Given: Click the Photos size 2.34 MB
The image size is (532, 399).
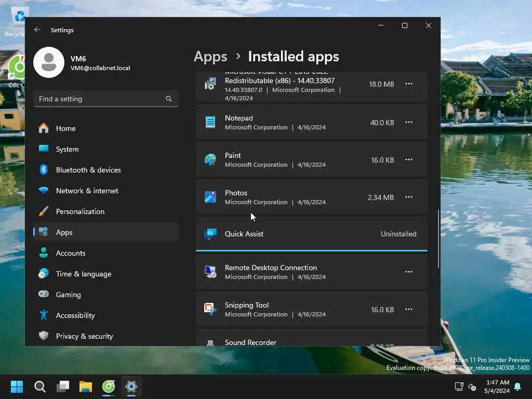Looking at the screenshot, I should (x=381, y=197).
